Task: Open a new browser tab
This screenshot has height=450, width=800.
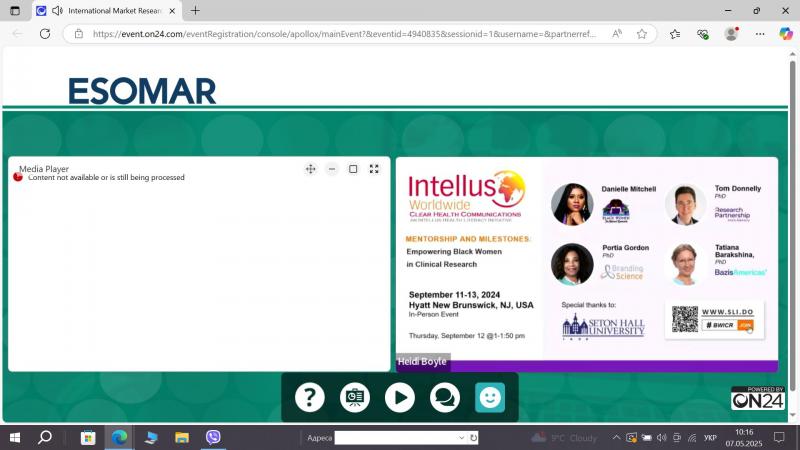Action: [195, 11]
